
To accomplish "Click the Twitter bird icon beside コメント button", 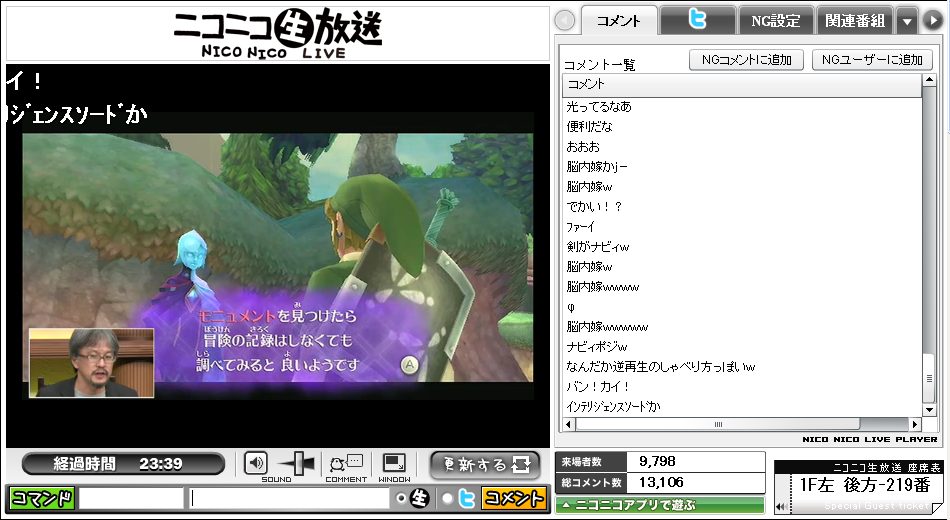I will pos(466,498).
